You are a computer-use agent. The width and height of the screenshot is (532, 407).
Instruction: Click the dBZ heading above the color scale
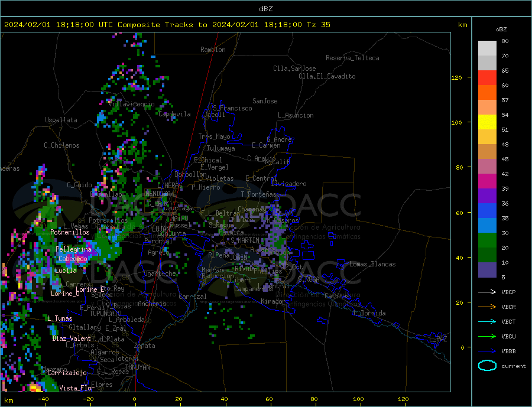pyautogui.click(x=501, y=30)
